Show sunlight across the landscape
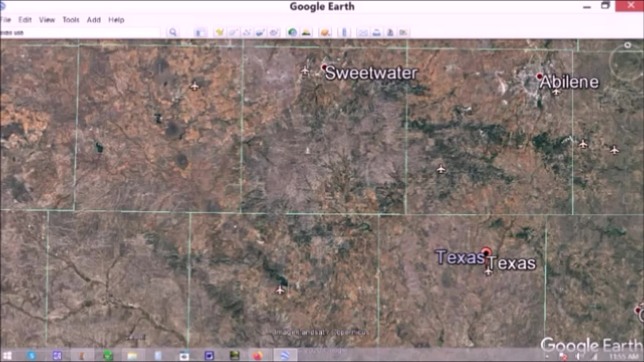The image size is (644, 362). pyautogui.click(x=306, y=33)
